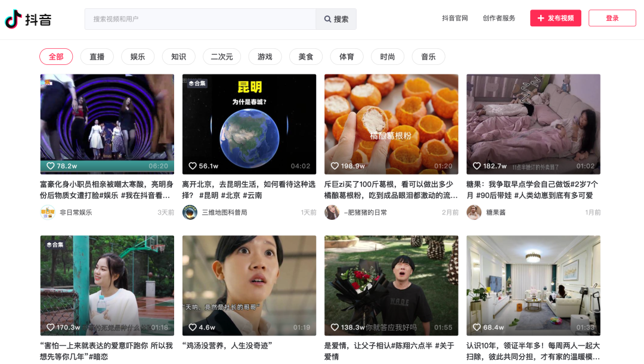Open title 糖果：我争取早点学会自己做饭
The width and height of the screenshot is (644, 364).
coord(532,189)
